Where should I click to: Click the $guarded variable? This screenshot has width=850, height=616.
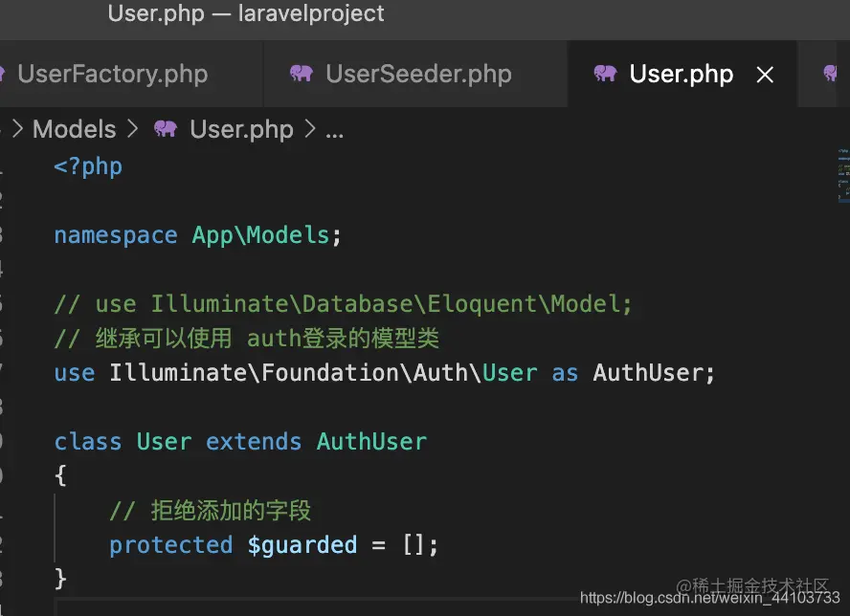[x=302, y=545]
